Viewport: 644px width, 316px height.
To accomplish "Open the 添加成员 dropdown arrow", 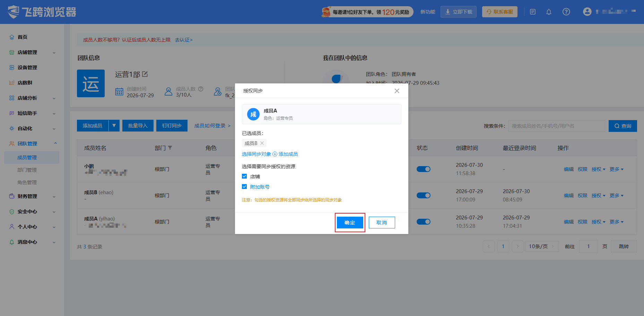I will tap(114, 126).
